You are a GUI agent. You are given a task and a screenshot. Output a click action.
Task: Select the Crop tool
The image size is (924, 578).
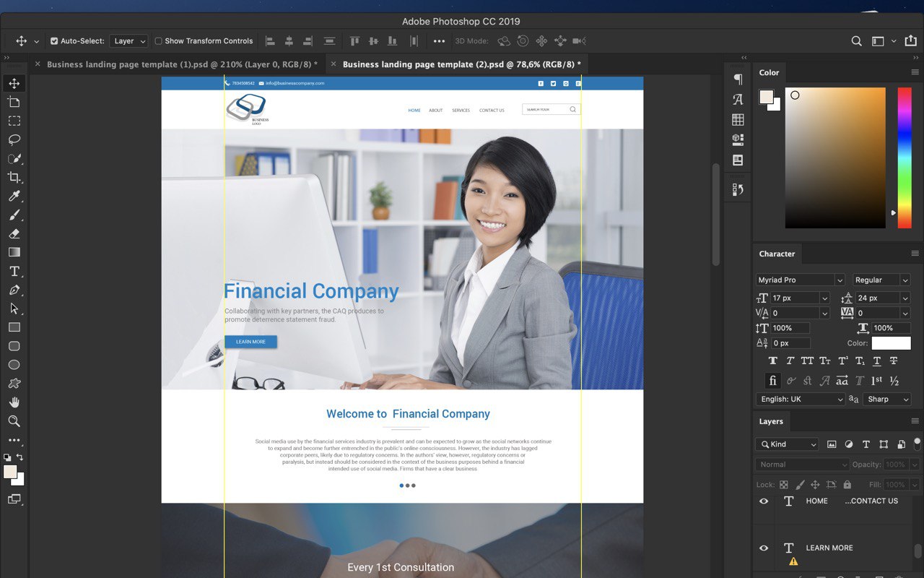(14, 178)
